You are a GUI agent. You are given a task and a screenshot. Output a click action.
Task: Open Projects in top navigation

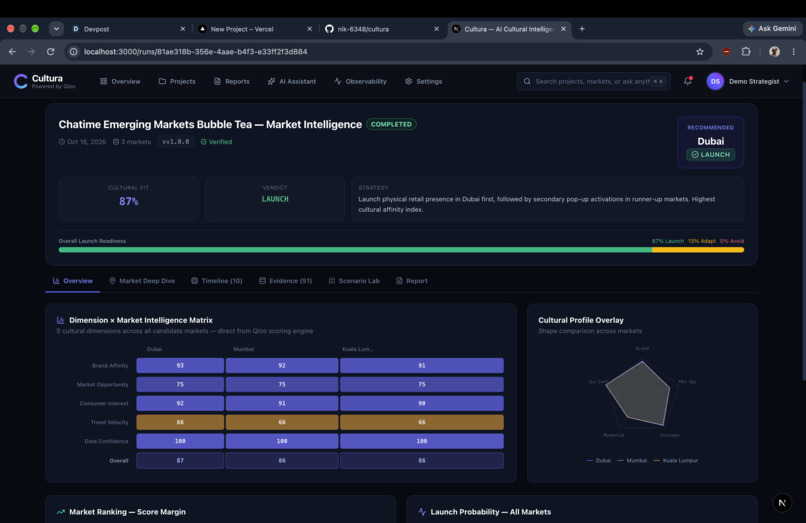pyautogui.click(x=177, y=81)
